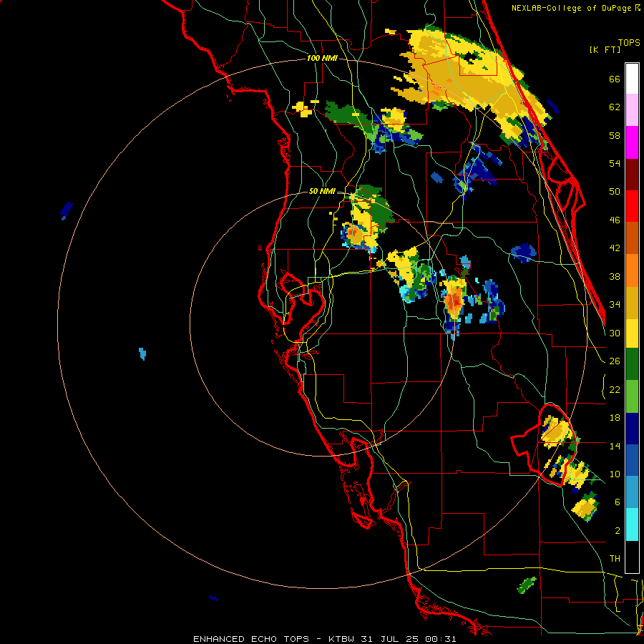This screenshot has height=644, width=644.
Task: Click the legend value 10
Action: tap(615, 474)
